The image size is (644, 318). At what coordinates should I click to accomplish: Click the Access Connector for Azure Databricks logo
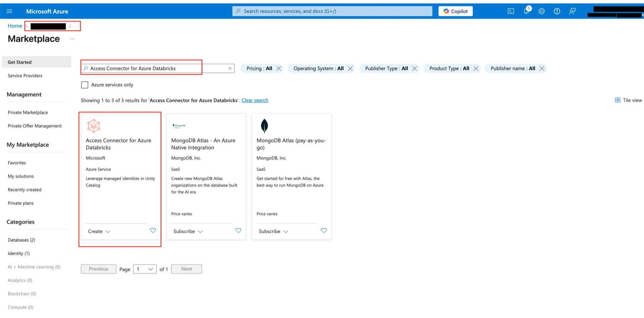pyautogui.click(x=94, y=126)
